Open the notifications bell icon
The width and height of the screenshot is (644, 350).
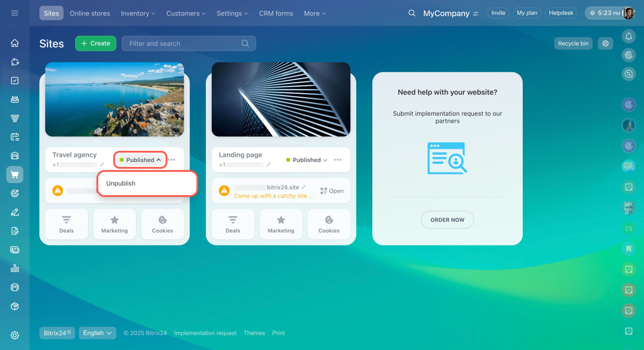628,36
